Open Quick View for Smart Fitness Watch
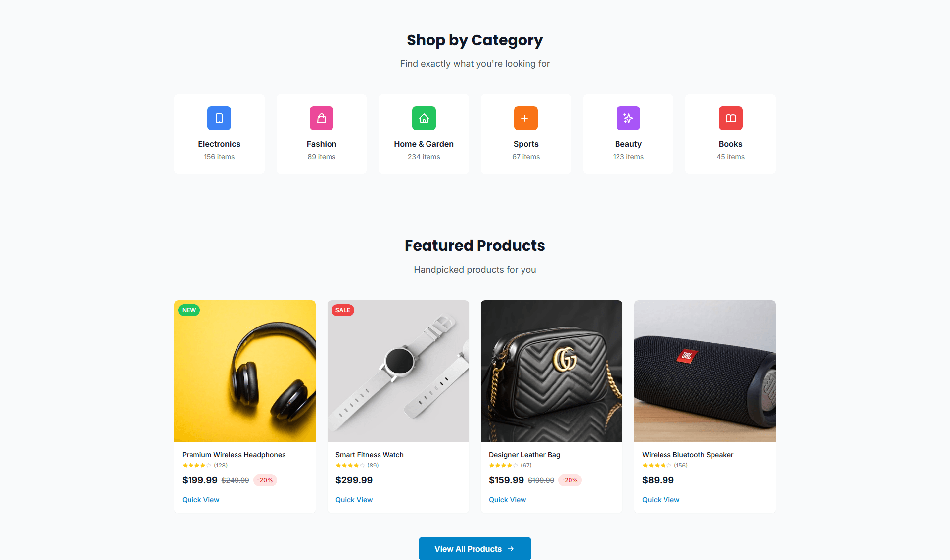The width and height of the screenshot is (950, 560). 354,500
